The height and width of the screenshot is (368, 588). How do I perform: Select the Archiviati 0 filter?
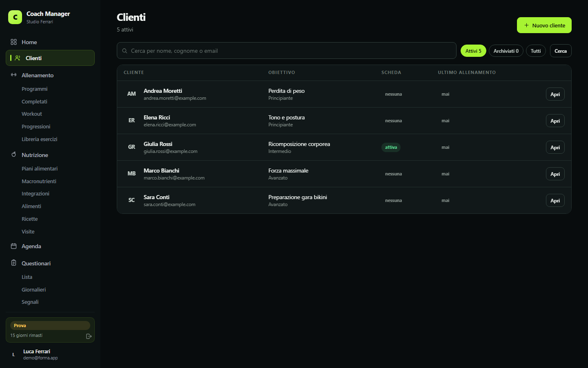(x=506, y=51)
